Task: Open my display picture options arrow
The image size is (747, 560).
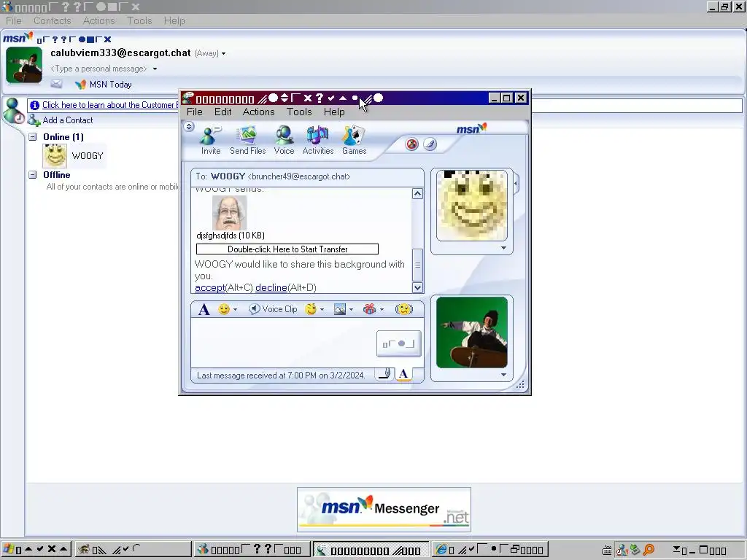Action: click(503, 376)
